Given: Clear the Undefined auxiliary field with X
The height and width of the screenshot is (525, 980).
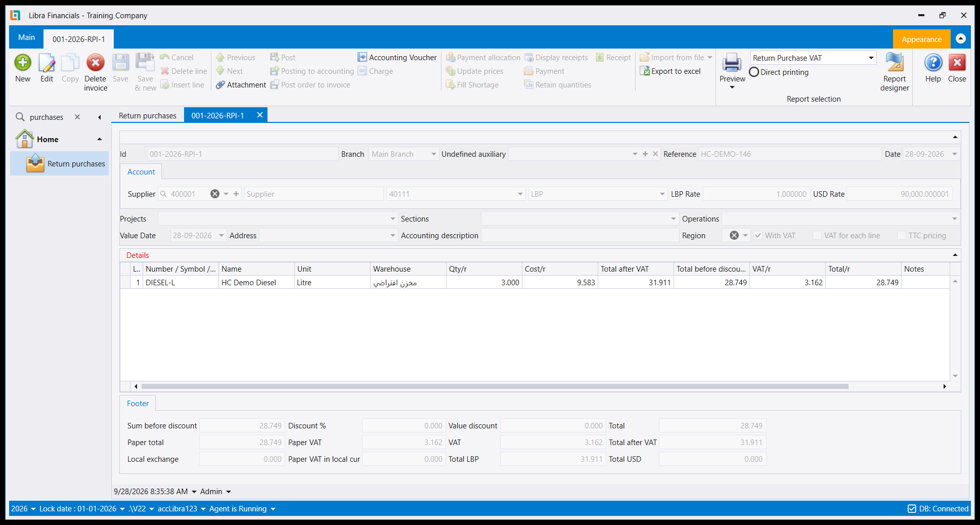Looking at the screenshot, I should 655,154.
